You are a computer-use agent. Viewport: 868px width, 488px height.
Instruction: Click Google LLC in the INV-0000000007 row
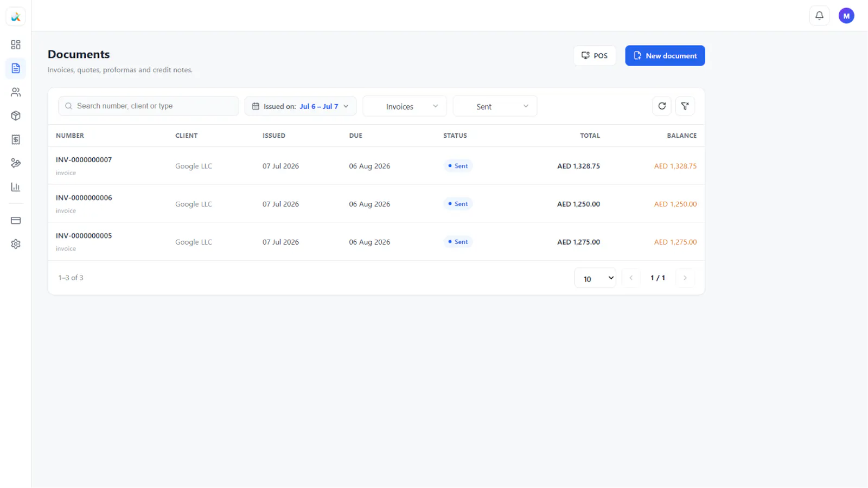coord(194,166)
